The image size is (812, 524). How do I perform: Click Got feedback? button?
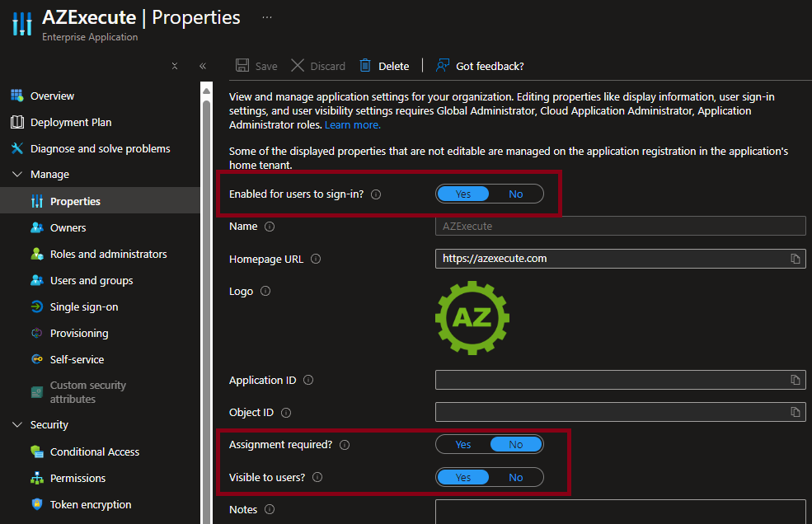pyautogui.click(x=480, y=66)
